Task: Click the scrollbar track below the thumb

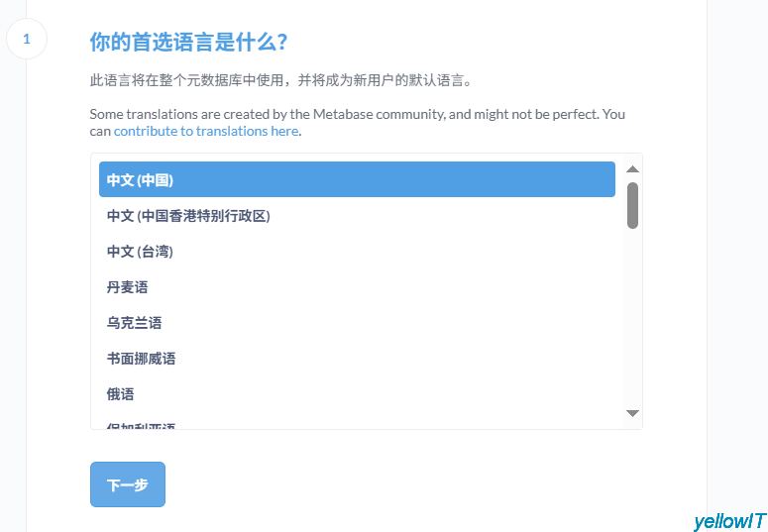Action: coord(632,317)
